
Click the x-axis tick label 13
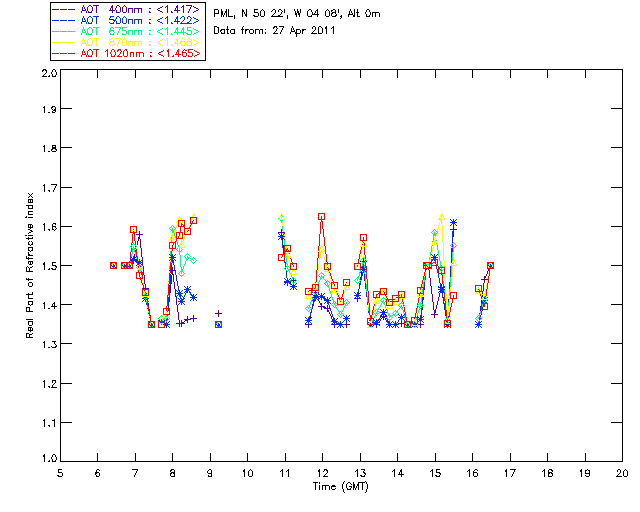click(360, 473)
